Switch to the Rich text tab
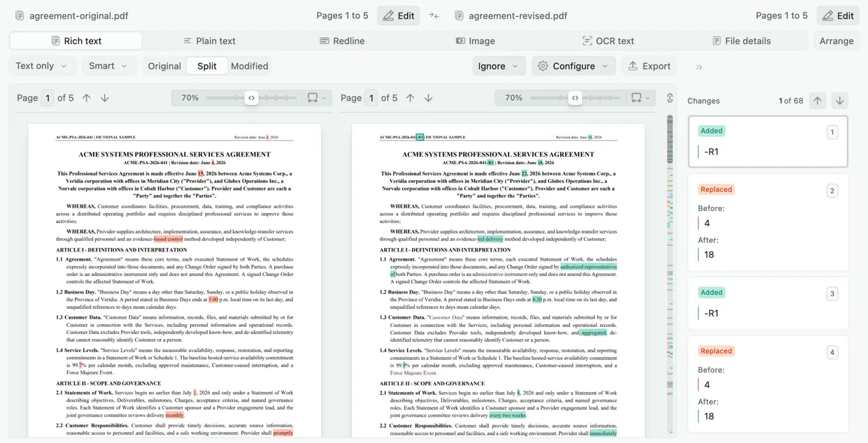Viewport: 868px width, 443px height. pos(76,41)
